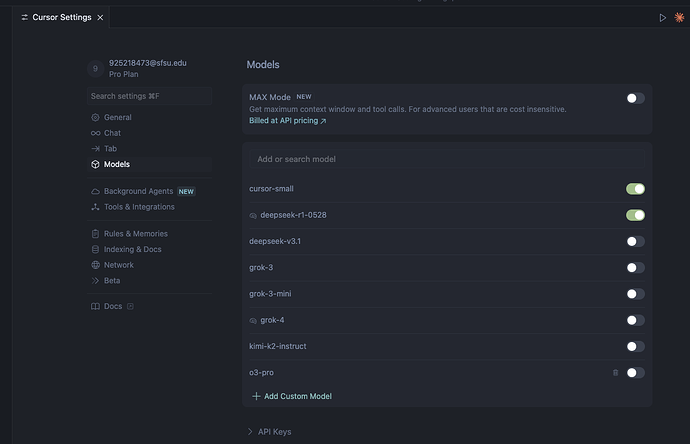This screenshot has width=690, height=444.
Task: Close the Cursor Settings tab
Action: [100, 18]
